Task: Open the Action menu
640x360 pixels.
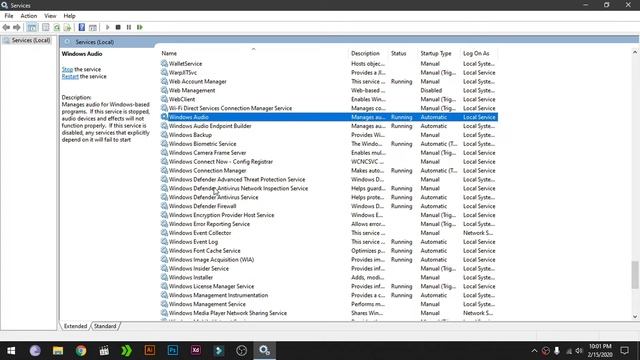Action: 29,16
